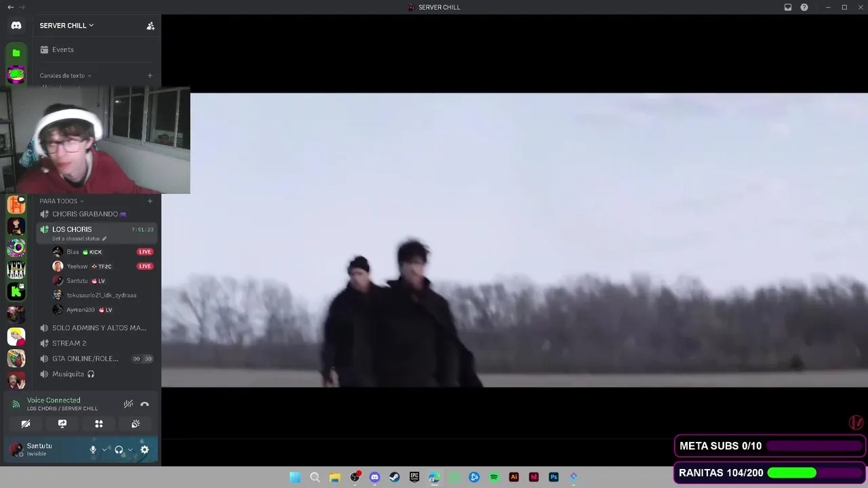
Task: Watch Yeehaw's LIVE stream
Action: coord(144,266)
